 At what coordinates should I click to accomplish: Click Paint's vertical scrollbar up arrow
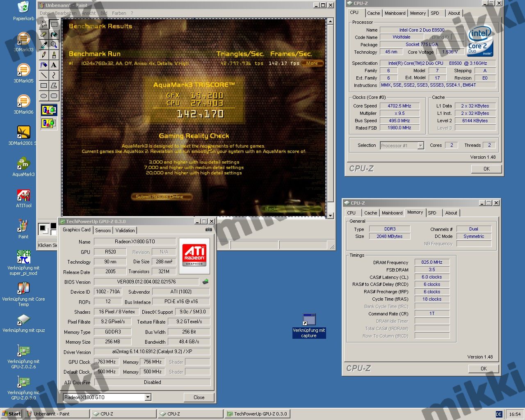pyautogui.click(x=330, y=21)
